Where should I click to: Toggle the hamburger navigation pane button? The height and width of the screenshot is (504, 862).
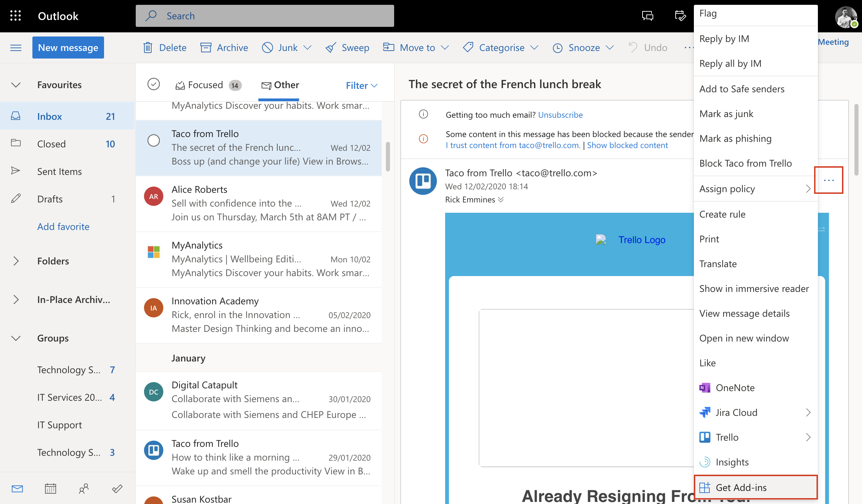point(16,48)
